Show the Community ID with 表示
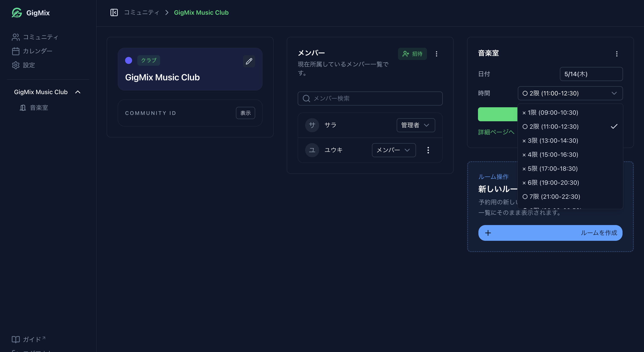Viewport: 644px width, 352px height. [x=245, y=113]
